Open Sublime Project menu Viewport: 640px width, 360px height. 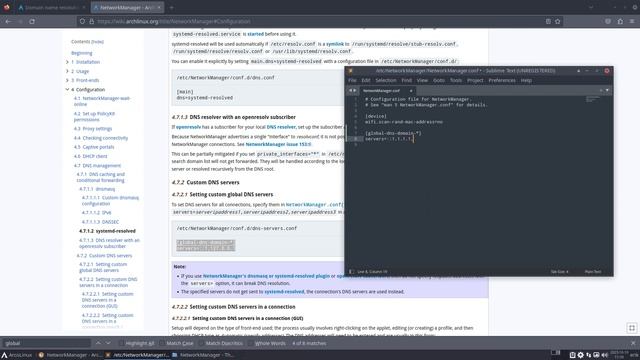475,80
